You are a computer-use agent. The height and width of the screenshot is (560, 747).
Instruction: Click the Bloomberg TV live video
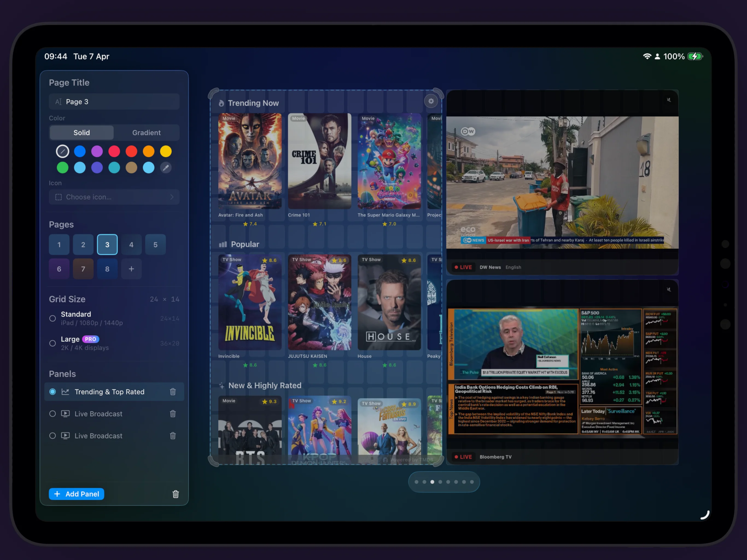[562, 372]
